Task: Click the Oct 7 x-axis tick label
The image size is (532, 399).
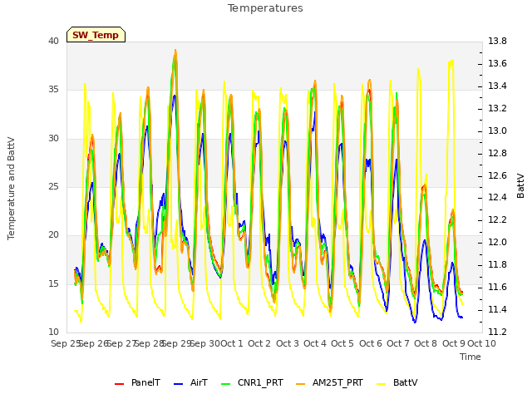Action: point(398,343)
